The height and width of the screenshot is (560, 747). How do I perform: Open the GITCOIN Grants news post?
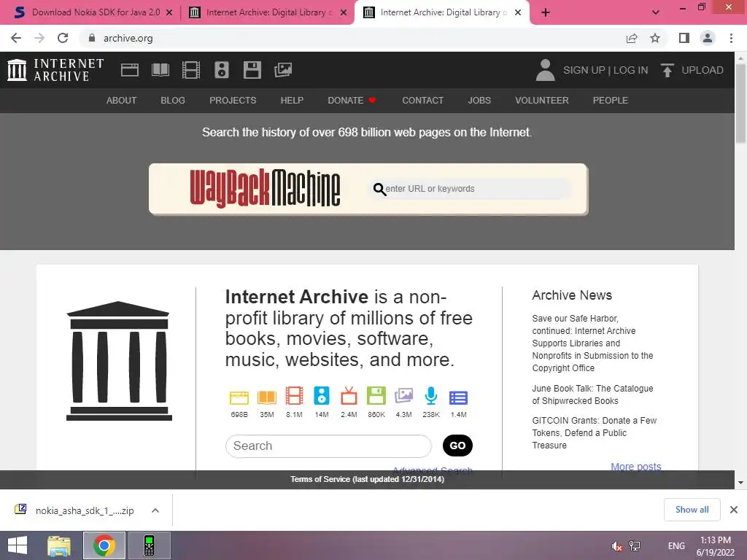coord(594,433)
